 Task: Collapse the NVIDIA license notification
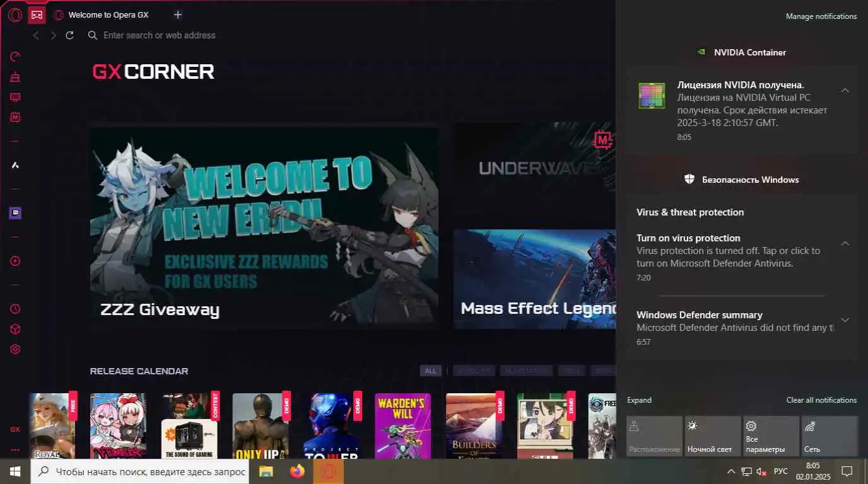pyautogui.click(x=845, y=90)
